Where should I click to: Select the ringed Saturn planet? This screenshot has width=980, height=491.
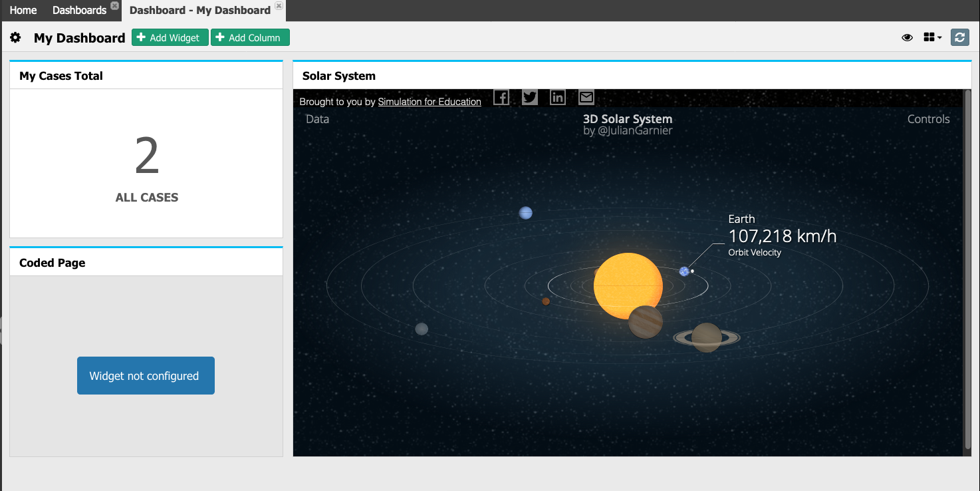pos(707,337)
